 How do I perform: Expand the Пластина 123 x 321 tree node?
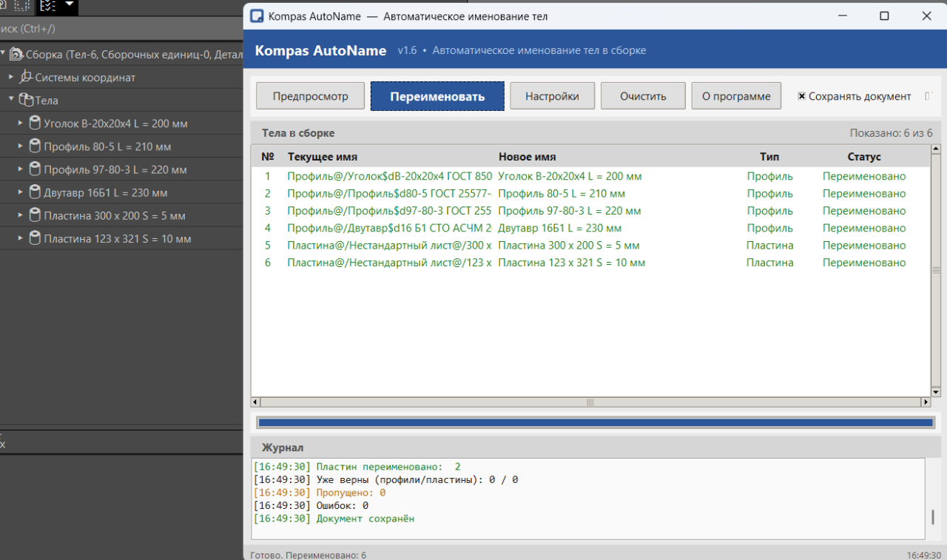coord(21,238)
